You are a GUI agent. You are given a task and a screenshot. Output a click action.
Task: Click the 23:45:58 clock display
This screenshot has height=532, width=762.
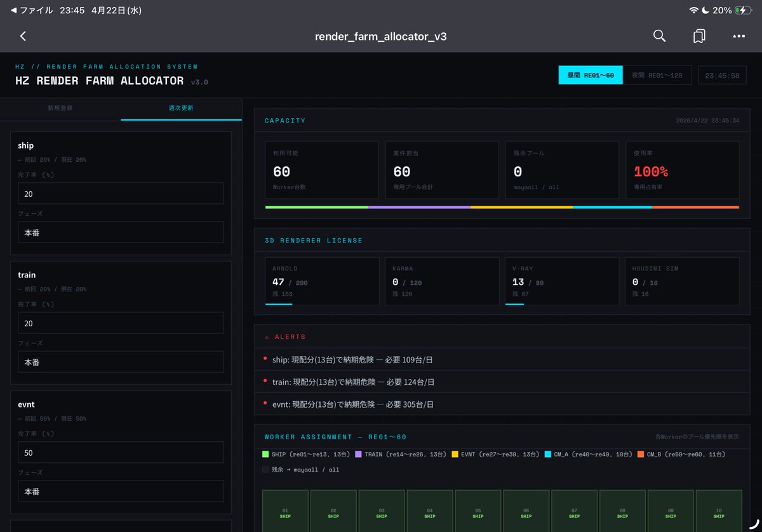click(723, 75)
